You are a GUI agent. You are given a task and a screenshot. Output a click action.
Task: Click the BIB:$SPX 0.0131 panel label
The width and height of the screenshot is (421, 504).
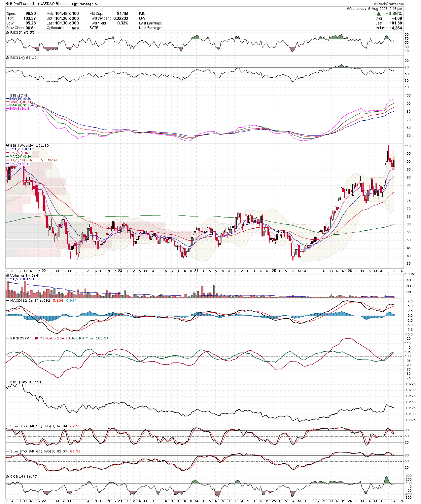coord(26,382)
